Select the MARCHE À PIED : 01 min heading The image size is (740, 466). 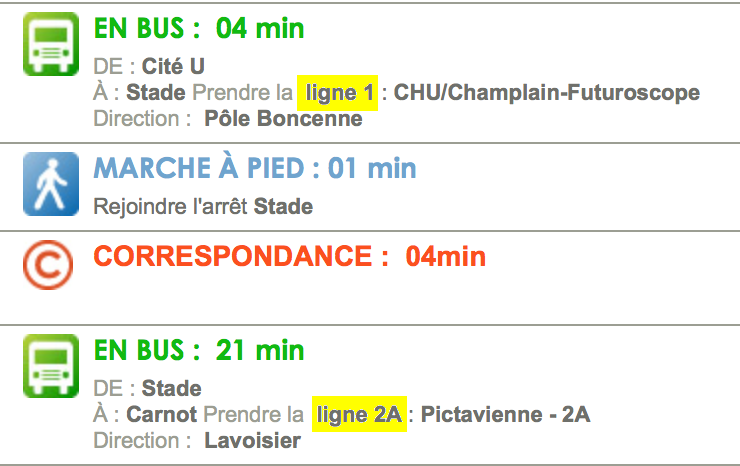(255, 168)
